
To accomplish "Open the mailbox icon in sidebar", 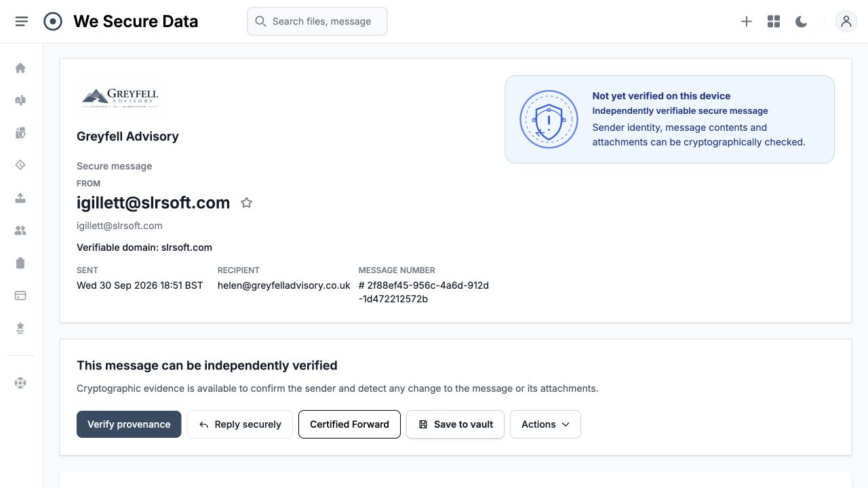I will 20,100.
